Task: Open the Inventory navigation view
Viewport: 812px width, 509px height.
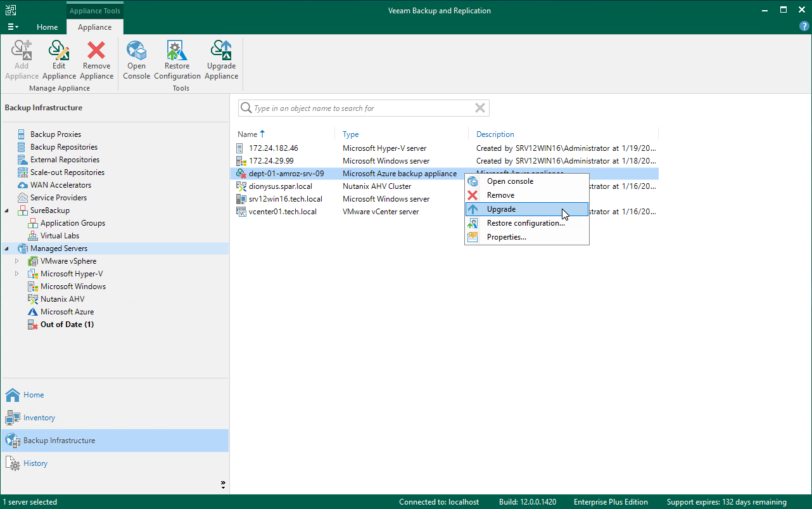Action: point(39,418)
